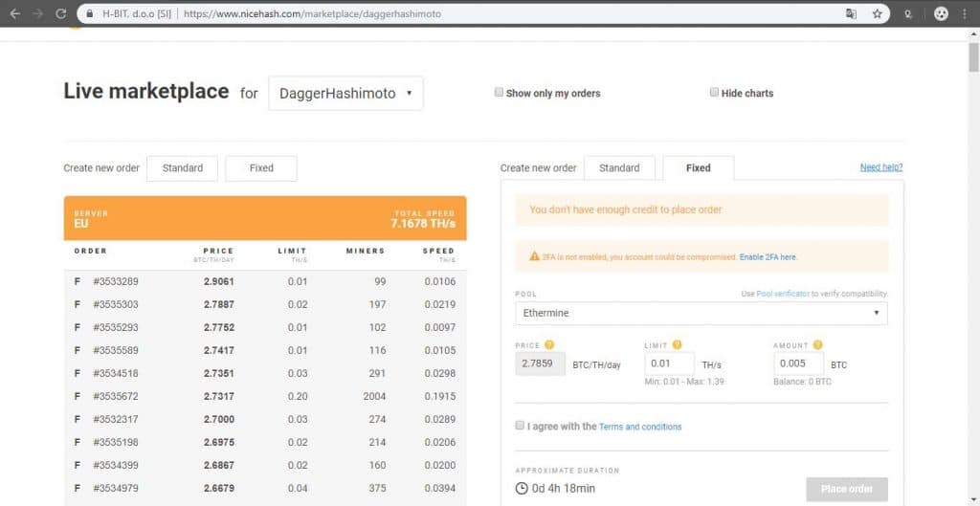The width and height of the screenshot is (980, 506).
Task: Select the left Fixed order tab
Action: [261, 168]
